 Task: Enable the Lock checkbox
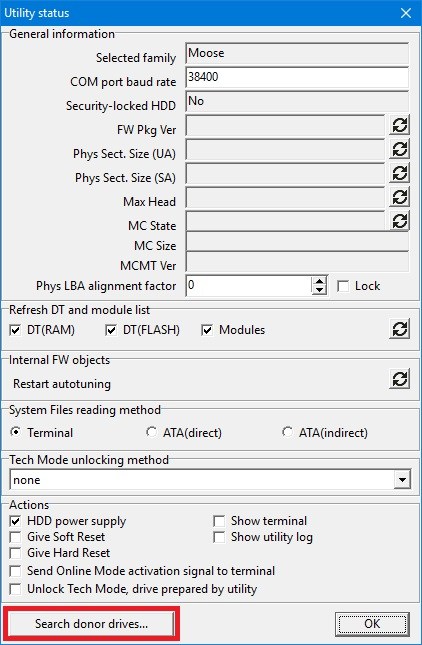coord(342,286)
